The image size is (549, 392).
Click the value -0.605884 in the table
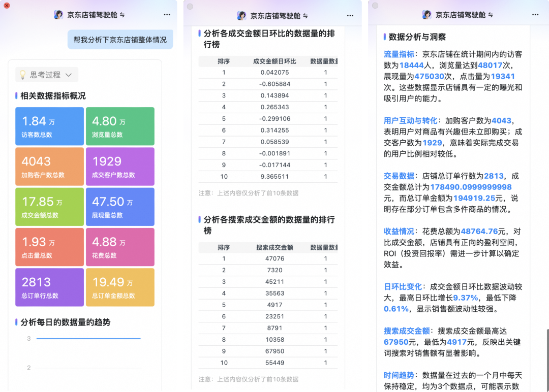tap(274, 84)
